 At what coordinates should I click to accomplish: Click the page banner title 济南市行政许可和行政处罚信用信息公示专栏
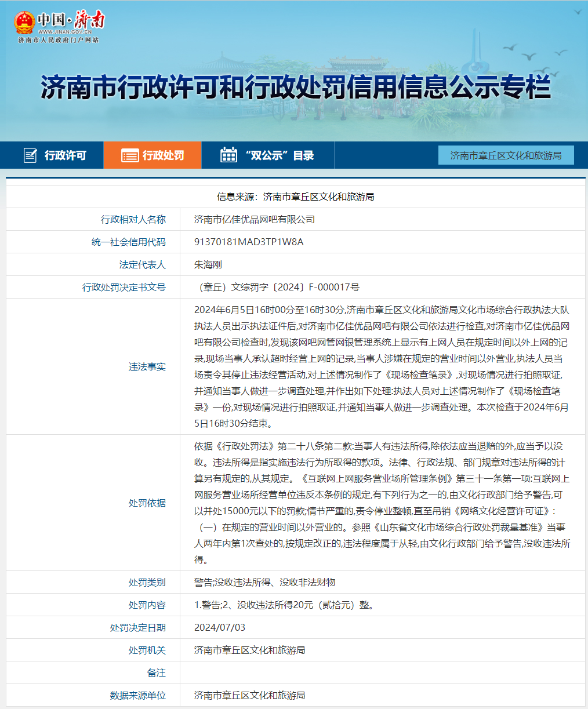pyautogui.click(x=295, y=88)
